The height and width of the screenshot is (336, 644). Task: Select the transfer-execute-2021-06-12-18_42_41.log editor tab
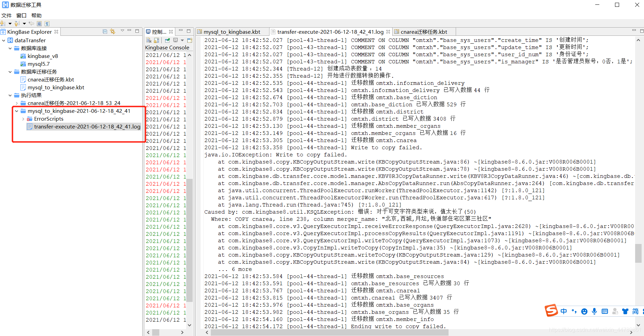coord(330,32)
